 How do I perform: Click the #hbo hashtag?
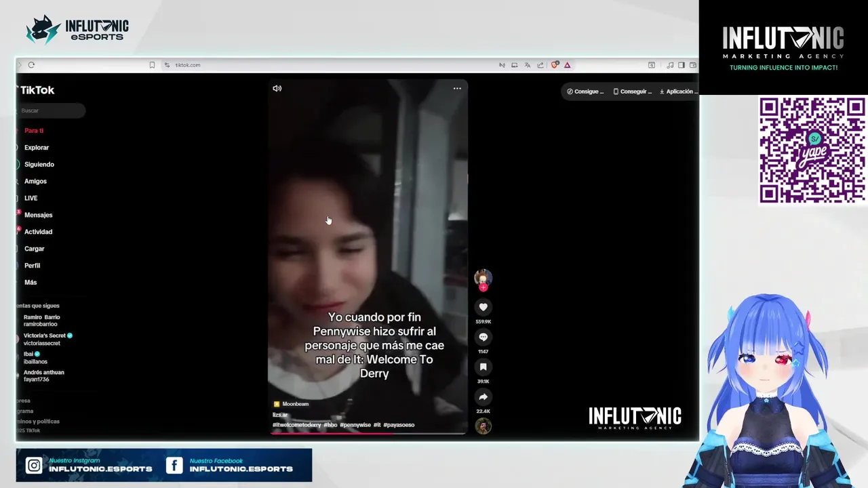[330, 425]
